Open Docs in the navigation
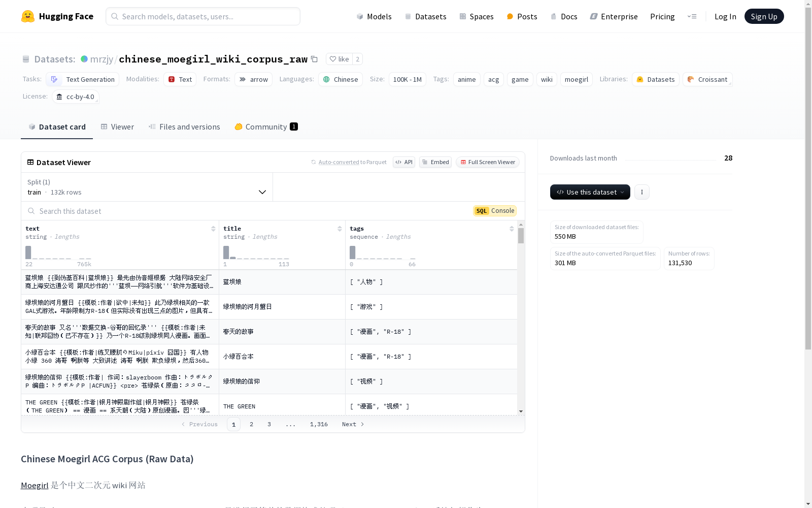Image resolution: width=812 pixels, height=508 pixels. (564, 16)
